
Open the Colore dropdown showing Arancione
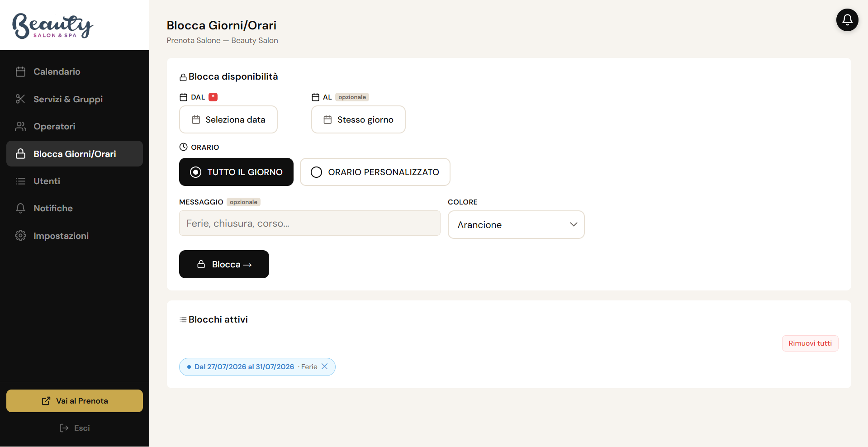pos(516,224)
